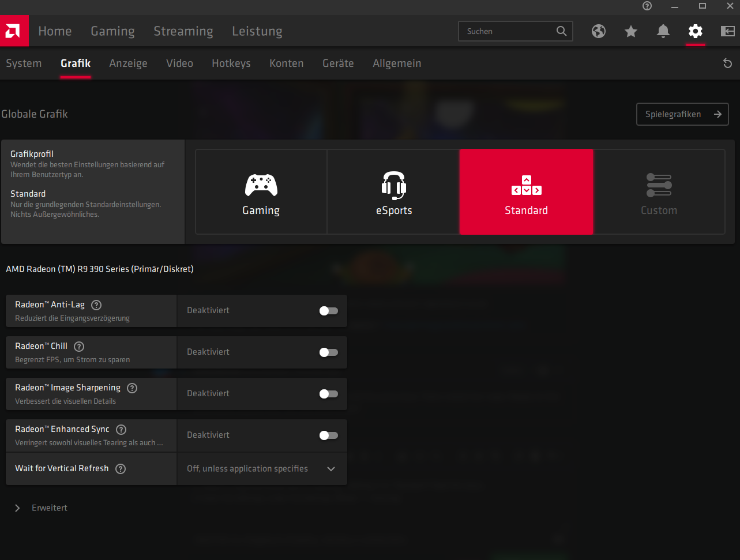Screen dimensions: 740x560
Task: Enable Radeon Anti-Lag toggle
Action: [329, 311]
